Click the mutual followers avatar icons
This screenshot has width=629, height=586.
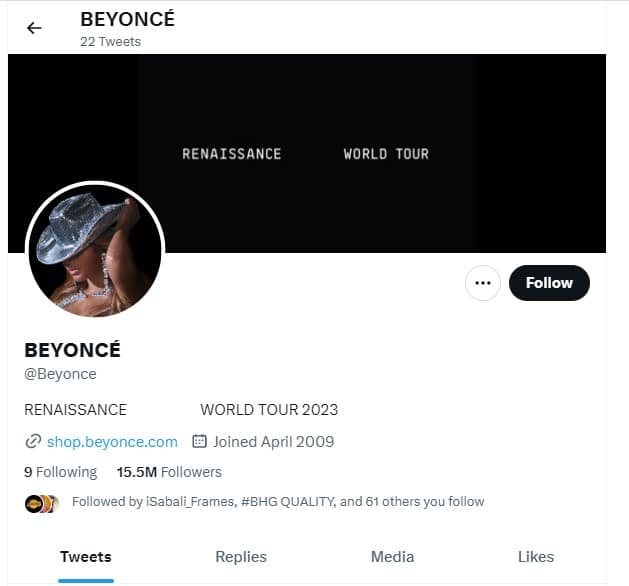click(42, 503)
